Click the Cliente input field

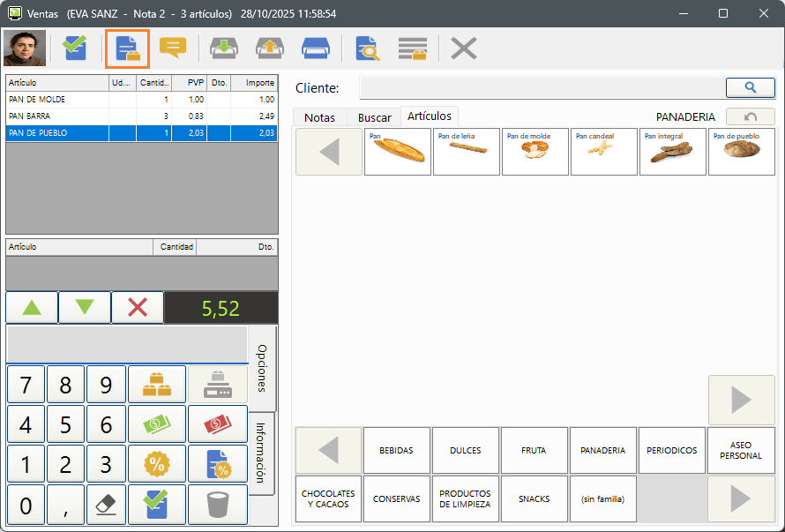coord(540,87)
